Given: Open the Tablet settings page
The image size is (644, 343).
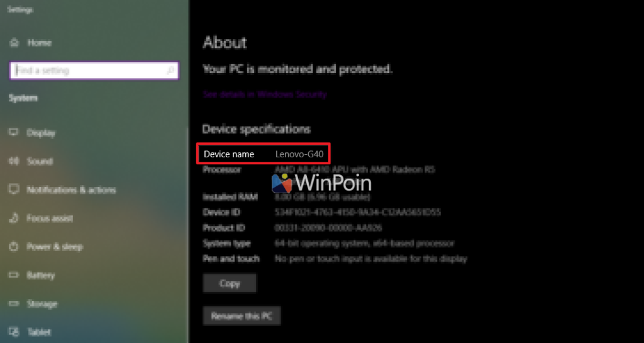Looking at the screenshot, I should click(x=38, y=332).
